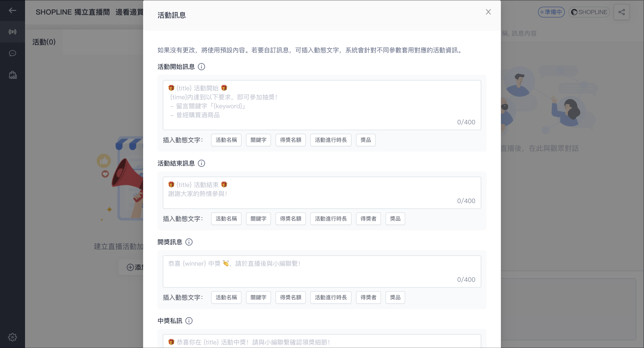
Task: Insert 得獎名額 into 開獎訊息
Action: pos(290,297)
